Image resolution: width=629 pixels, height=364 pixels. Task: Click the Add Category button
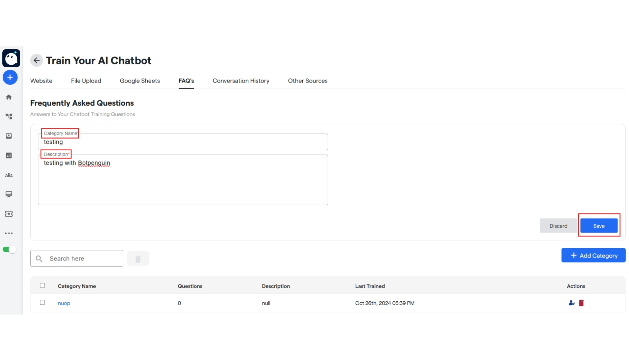(593, 255)
